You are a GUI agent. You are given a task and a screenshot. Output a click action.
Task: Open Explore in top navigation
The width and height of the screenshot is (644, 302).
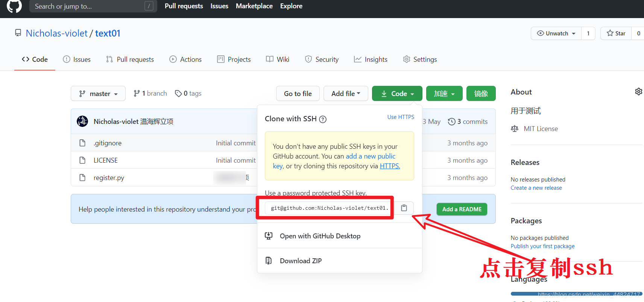(x=291, y=6)
